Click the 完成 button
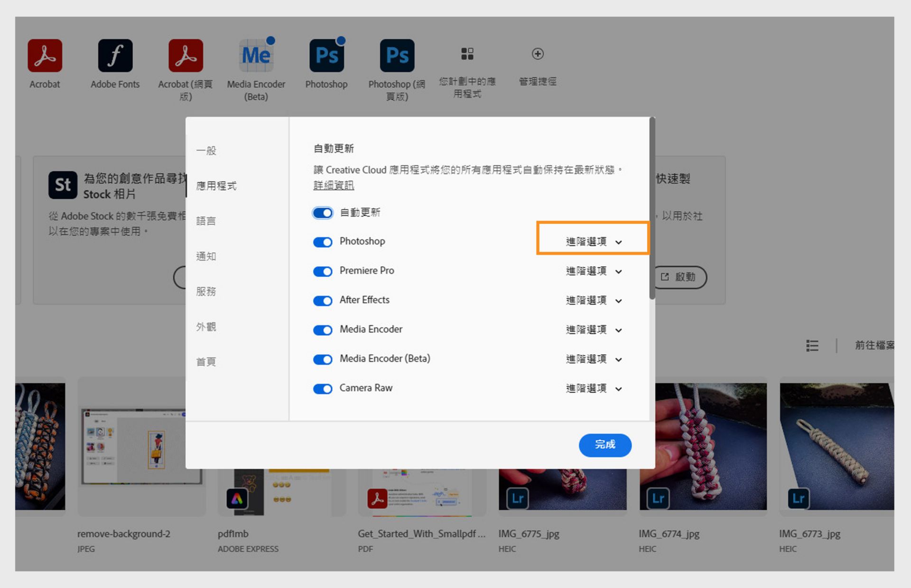The width and height of the screenshot is (911, 588). 605,445
